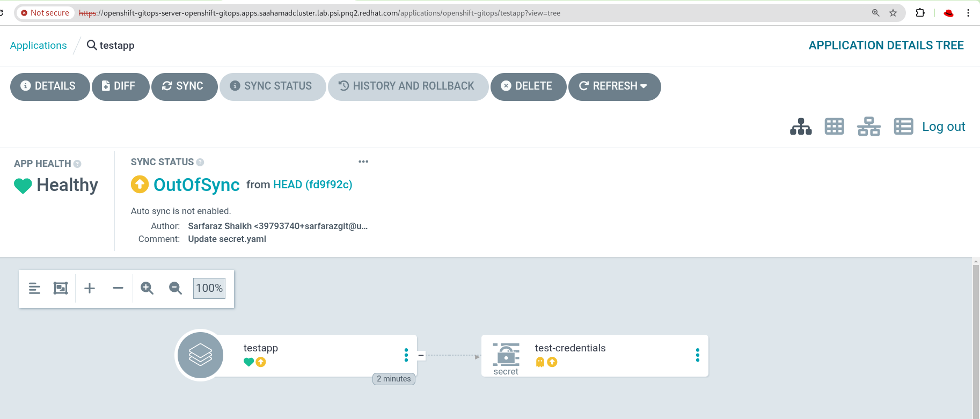Click the Healthy status text
This screenshot has height=419, width=980.
68,185
